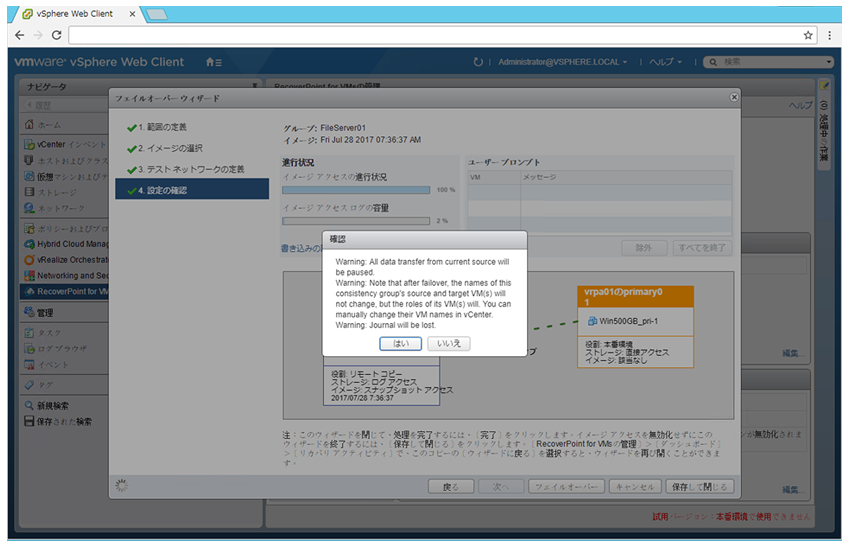Viewport: 850px width, 545px height.
Task: Click the 戻る button
Action: [x=450, y=486]
